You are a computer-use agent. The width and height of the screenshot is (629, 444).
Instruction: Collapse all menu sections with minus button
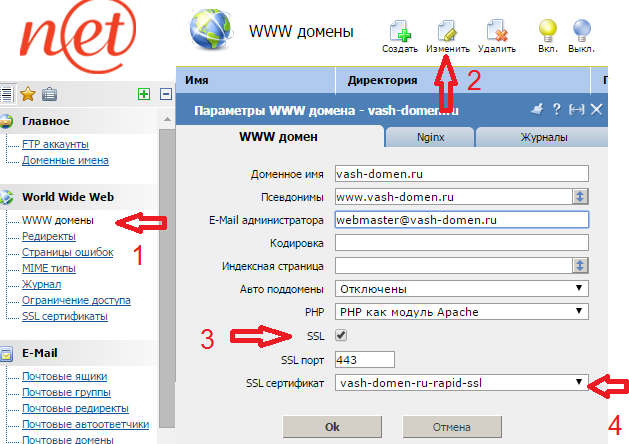(x=165, y=95)
